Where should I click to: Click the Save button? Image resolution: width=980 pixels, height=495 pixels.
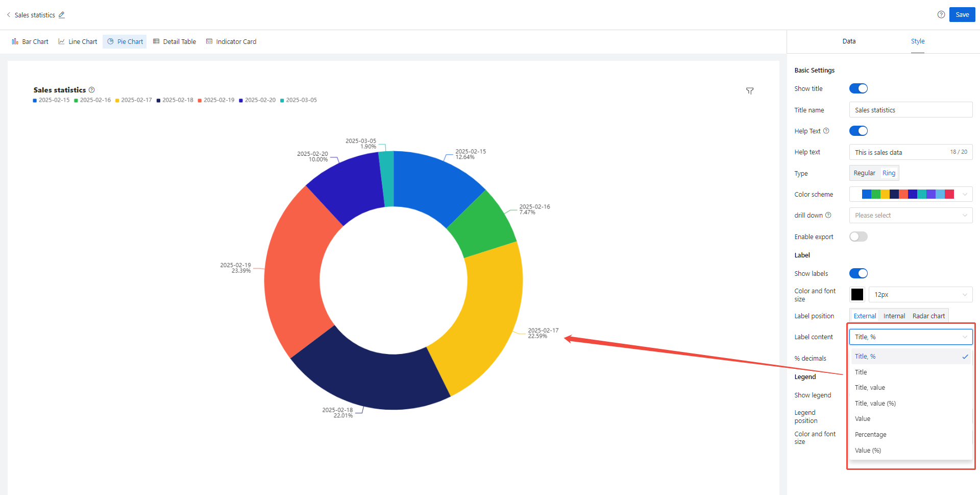coord(962,15)
